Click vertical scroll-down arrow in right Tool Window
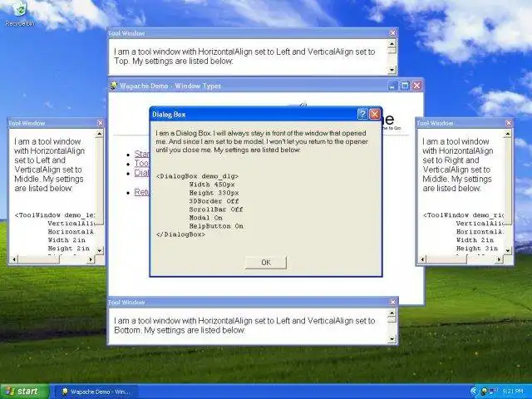Viewport: 532px width, 399px height. [x=508, y=251]
